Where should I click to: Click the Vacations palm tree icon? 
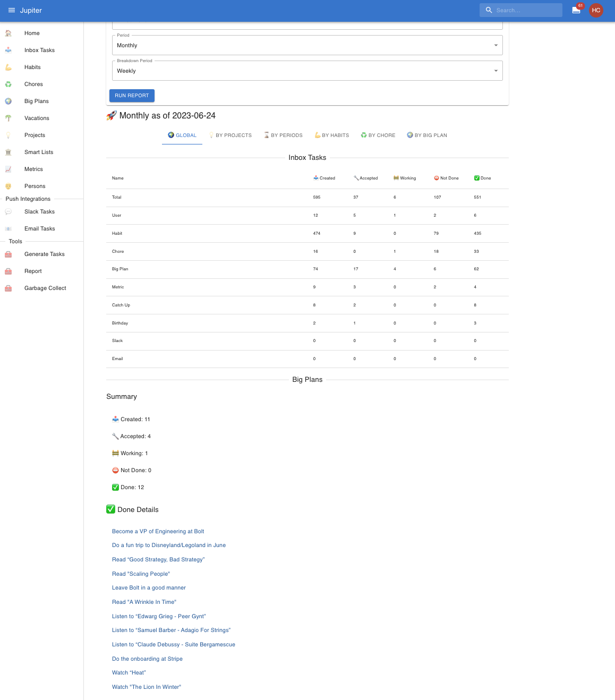click(x=8, y=118)
